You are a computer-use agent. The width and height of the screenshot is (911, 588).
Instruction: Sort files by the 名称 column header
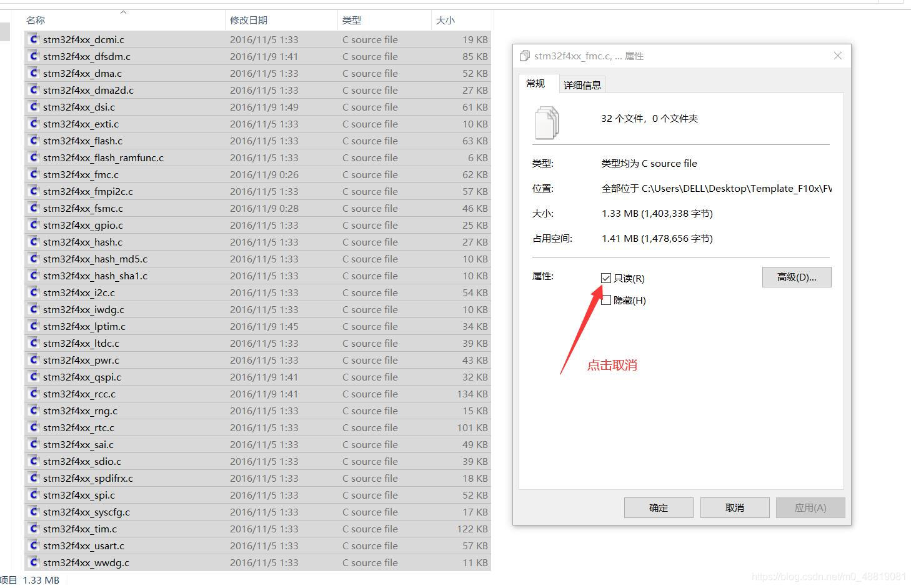pos(36,20)
